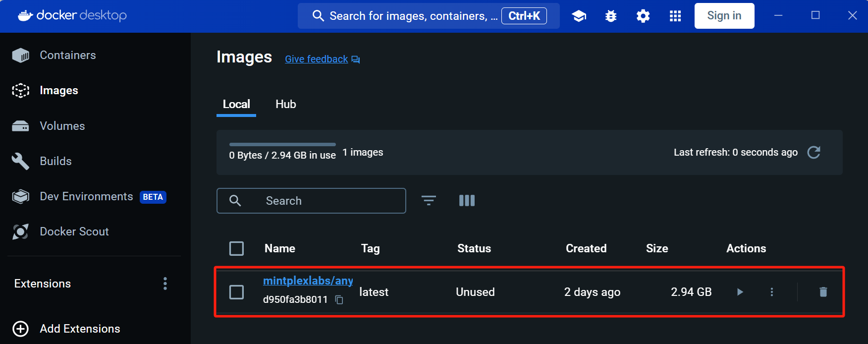Toggle the column layout view icon

tap(466, 201)
